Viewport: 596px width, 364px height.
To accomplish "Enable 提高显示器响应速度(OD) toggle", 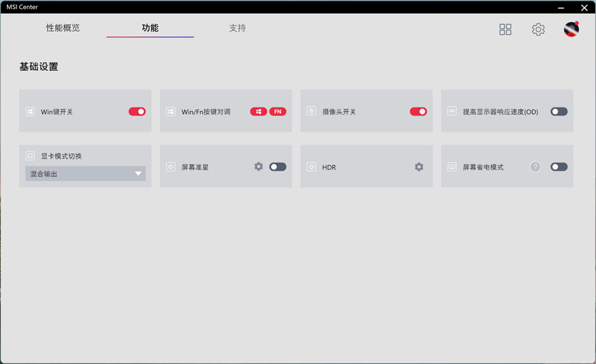I will pos(559,111).
